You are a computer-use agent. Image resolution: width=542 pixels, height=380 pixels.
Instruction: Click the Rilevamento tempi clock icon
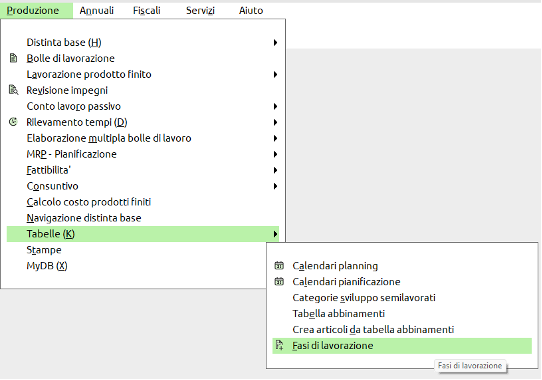pos(13,122)
